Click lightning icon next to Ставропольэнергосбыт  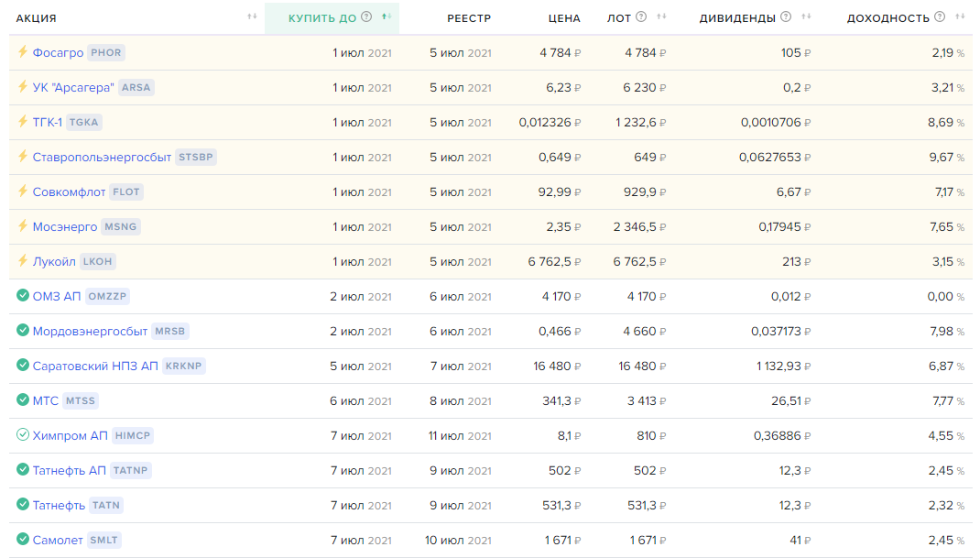pyautogui.click(x=23, y=157)
